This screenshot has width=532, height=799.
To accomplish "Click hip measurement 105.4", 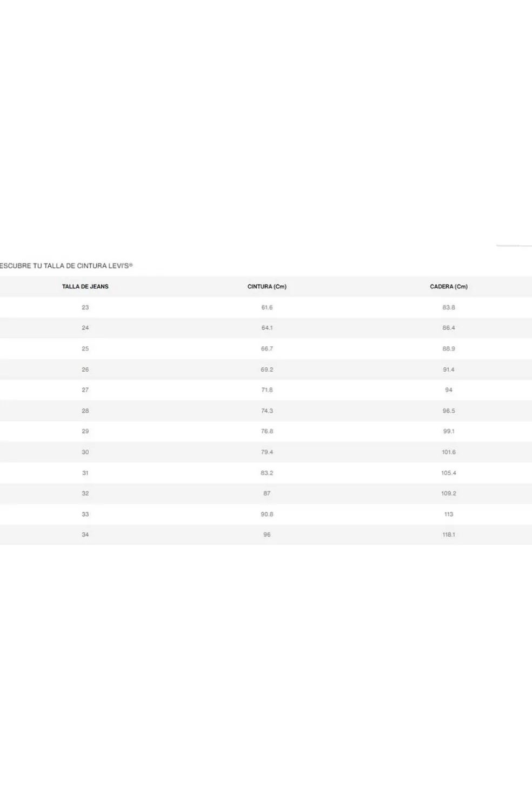I will point(449,473).
